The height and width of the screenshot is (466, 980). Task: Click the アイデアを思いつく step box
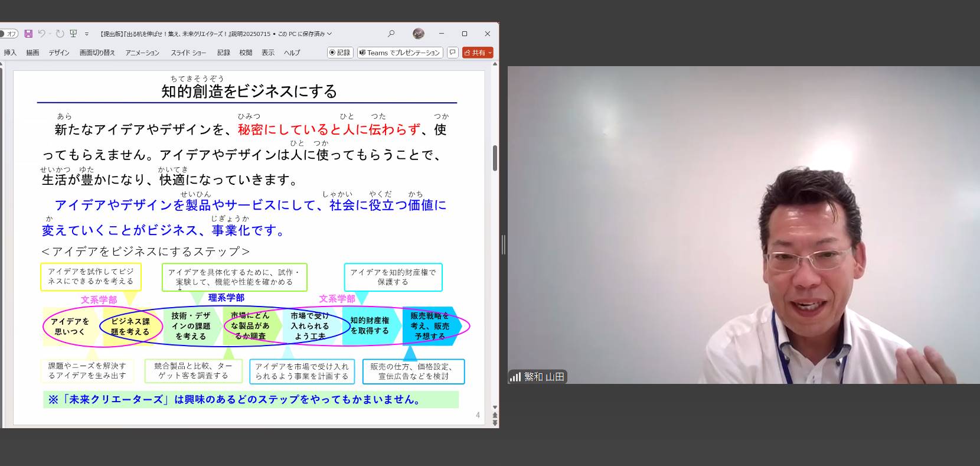[70, 326]
